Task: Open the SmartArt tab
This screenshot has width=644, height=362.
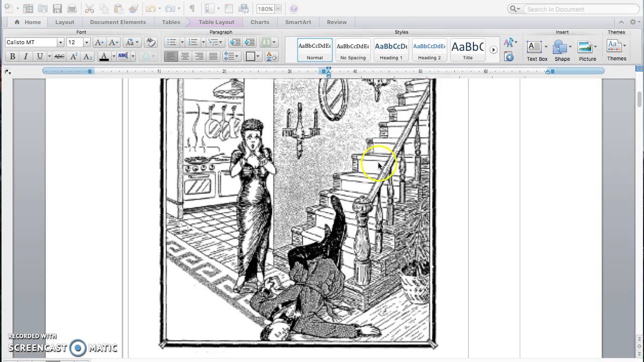Action: [298, 22]
